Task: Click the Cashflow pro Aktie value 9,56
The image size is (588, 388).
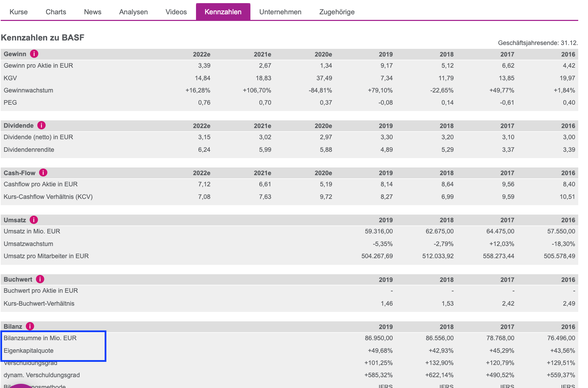Action: point(508,184)
